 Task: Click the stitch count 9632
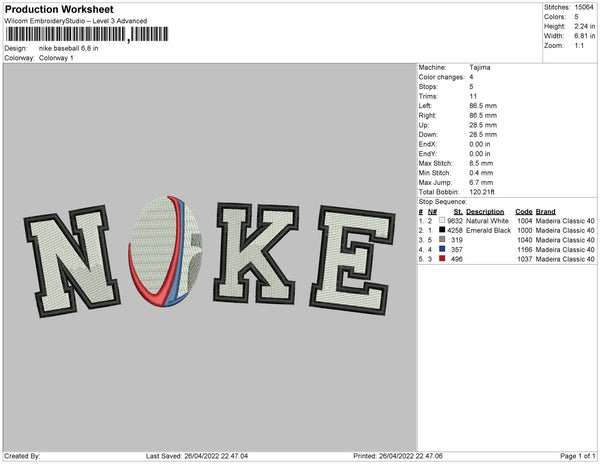[x=455, y=221]
